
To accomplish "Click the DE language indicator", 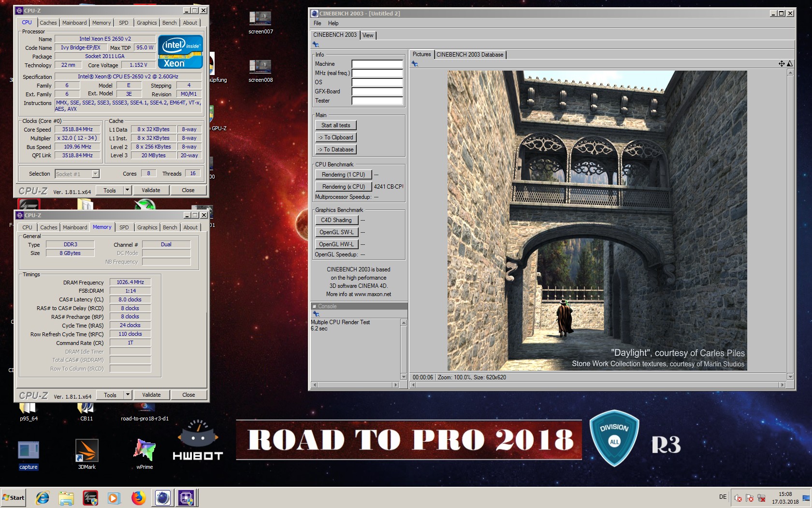I will tap(723, 497).
